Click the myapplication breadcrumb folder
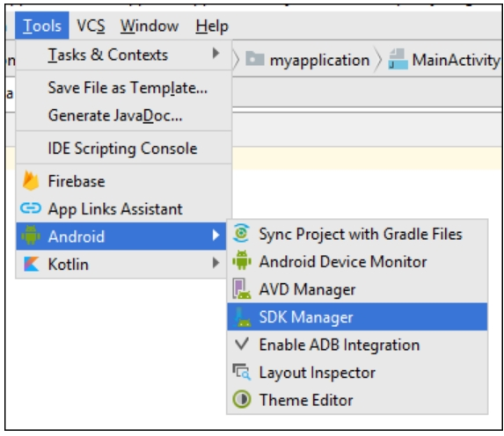 (x=308, y=60)
